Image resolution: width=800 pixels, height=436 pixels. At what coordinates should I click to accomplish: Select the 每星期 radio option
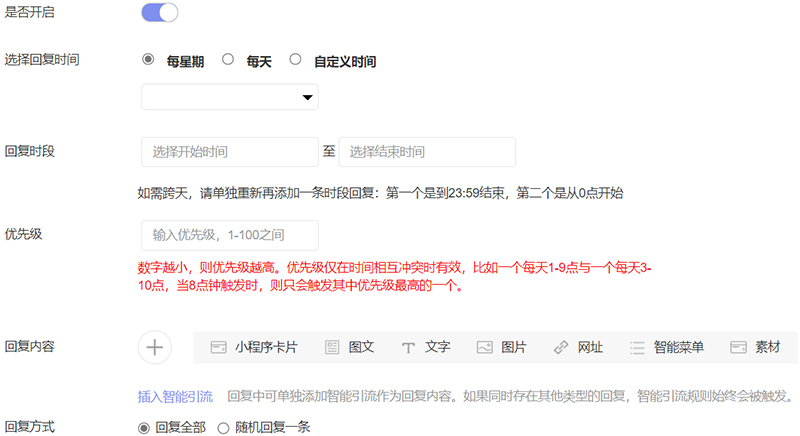[148, 59]
